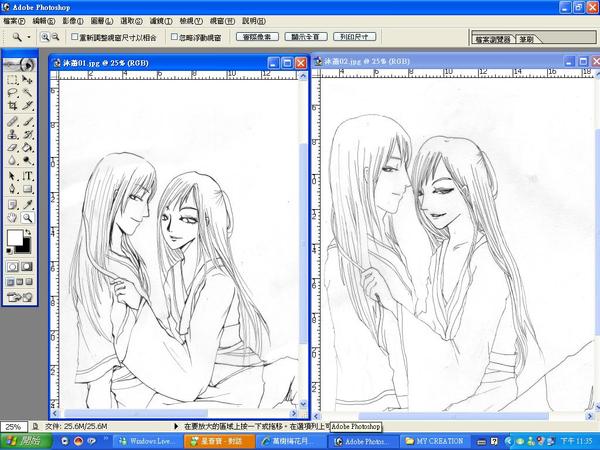This screenshot has height=450, width=600.
Task: Select the Type (T) tool
Action: coord(27,176)
